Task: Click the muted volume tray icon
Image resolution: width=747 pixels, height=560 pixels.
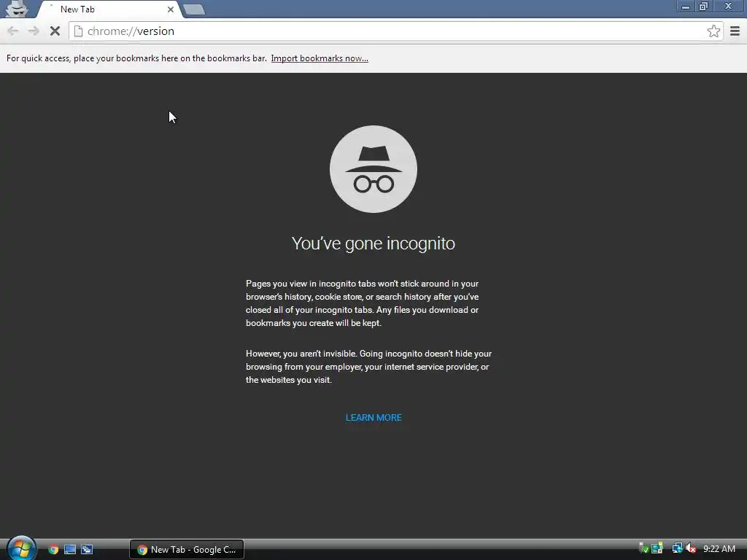Action: 691,548
